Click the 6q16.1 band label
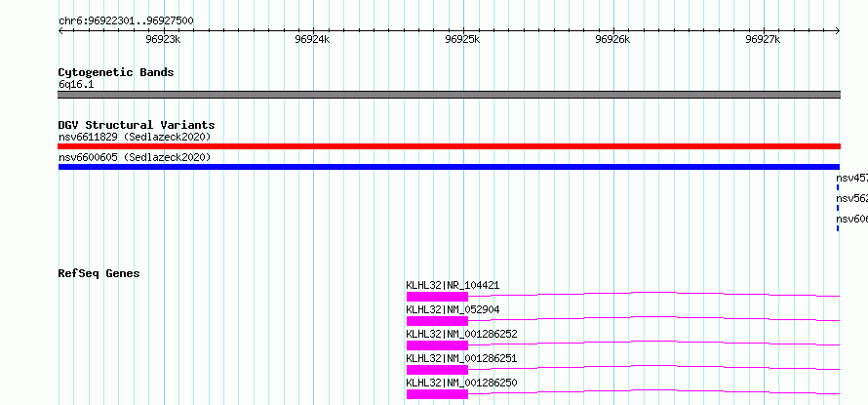Viewport: 868px width, 405px height. pos(76,85)
